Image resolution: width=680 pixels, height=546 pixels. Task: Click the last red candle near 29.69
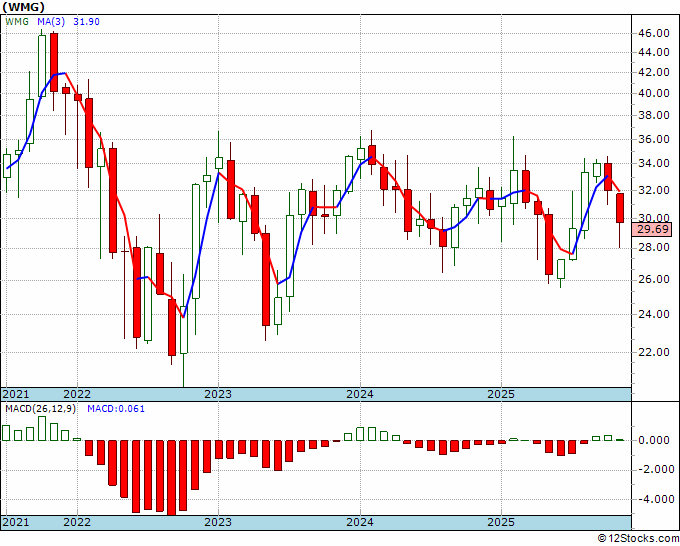point(620,208)
